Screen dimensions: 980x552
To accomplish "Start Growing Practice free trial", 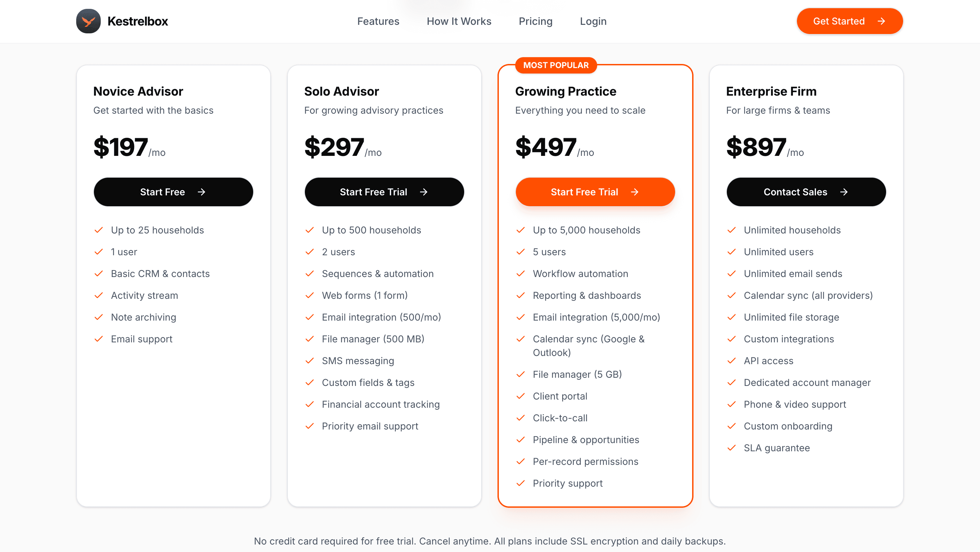I will point(595,192).
